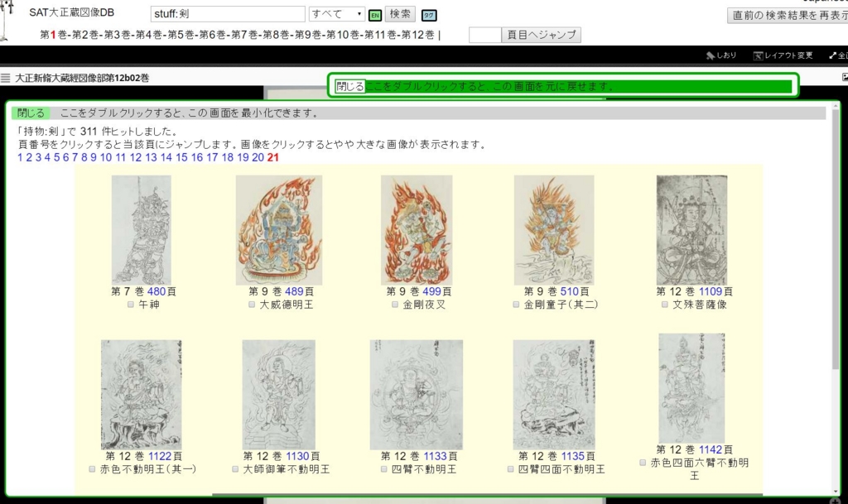Click the 検索 search button
The image size is (848, 504).
pyautogui.click(x=400, y=14)
